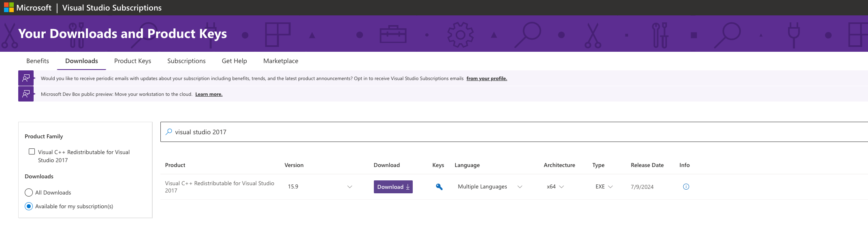
Task: Open the Multiple Languages dropdown
Action: coord(520,187)
